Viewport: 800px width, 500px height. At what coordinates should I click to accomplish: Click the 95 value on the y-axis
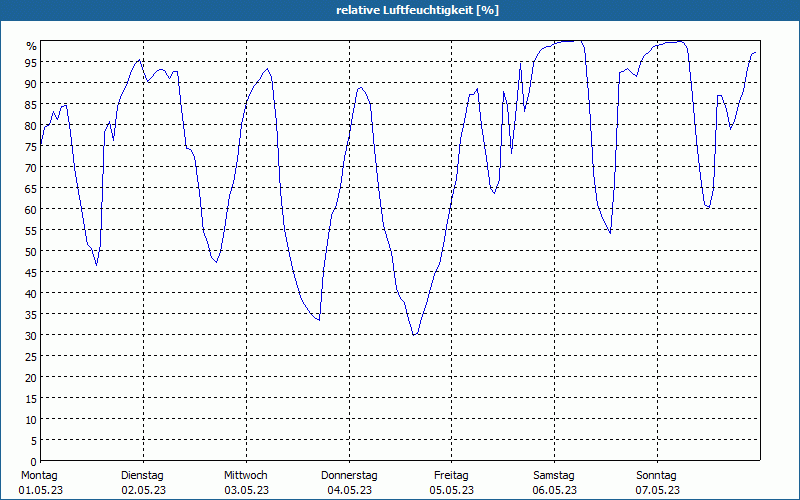(x=31, y=63)
